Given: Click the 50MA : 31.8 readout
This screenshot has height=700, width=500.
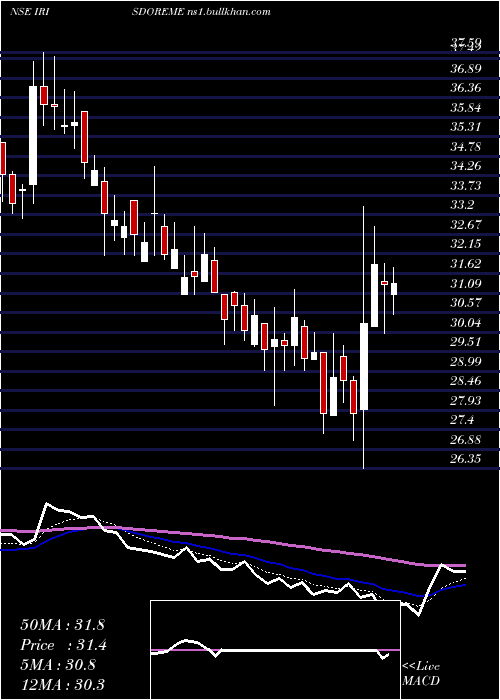Looking at the screenshot, I should [62, 625].
